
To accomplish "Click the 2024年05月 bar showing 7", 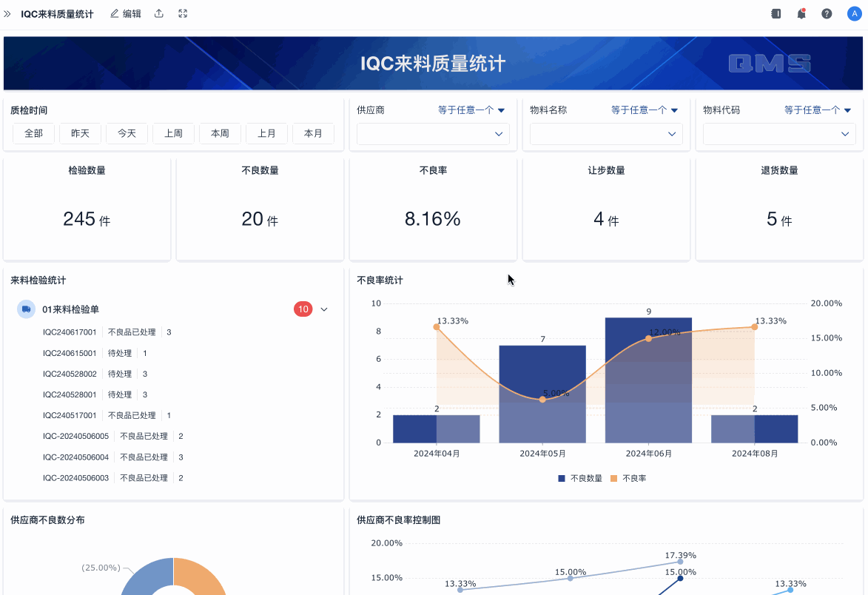I will click(x=542, y=394).
